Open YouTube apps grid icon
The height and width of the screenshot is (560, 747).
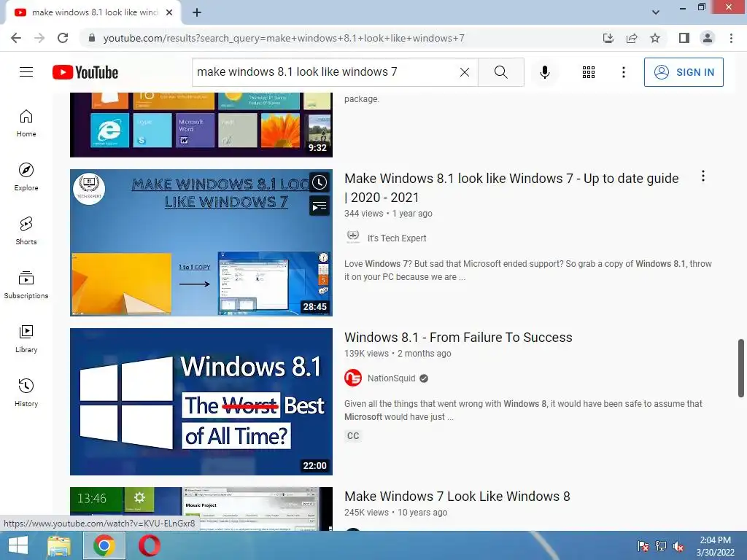589,72
